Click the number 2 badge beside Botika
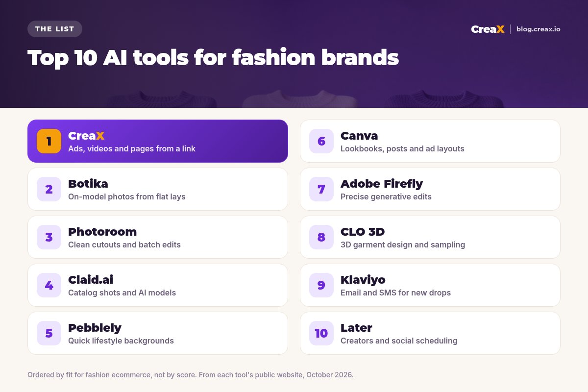This screenshot has width=588, height=392. tap(49, 189)
